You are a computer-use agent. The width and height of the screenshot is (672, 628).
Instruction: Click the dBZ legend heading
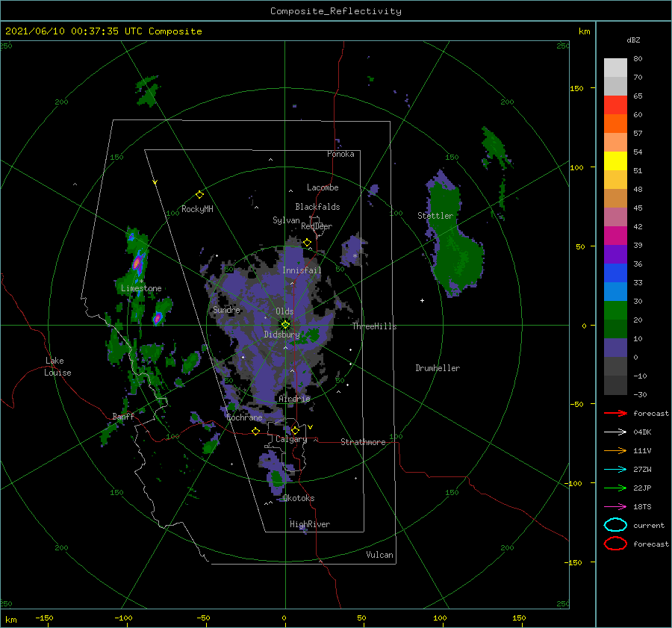pyautogui.click(x=633, y=40)
